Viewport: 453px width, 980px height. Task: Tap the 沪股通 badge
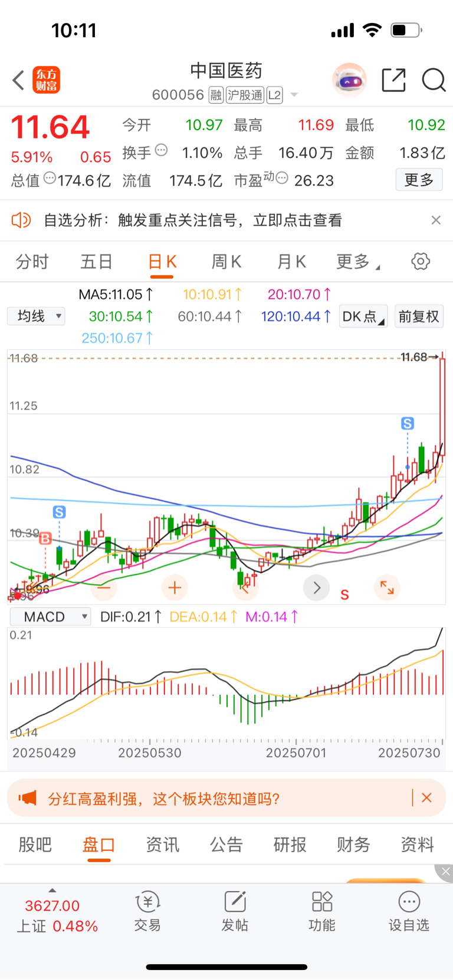(x=245, y=95)
